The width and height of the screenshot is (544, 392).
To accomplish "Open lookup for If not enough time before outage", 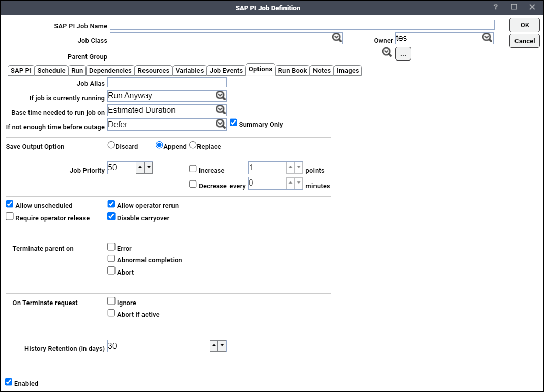I will [221, 124].
